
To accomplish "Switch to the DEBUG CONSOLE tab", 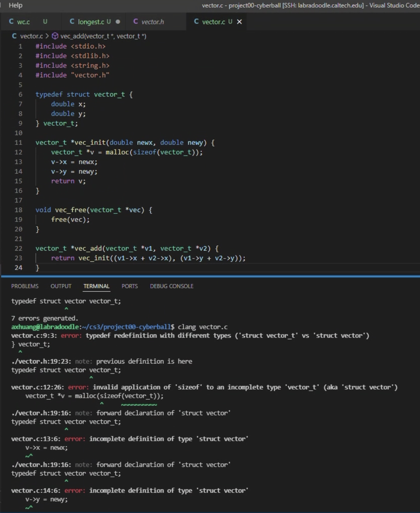I will tap(171, 286).
